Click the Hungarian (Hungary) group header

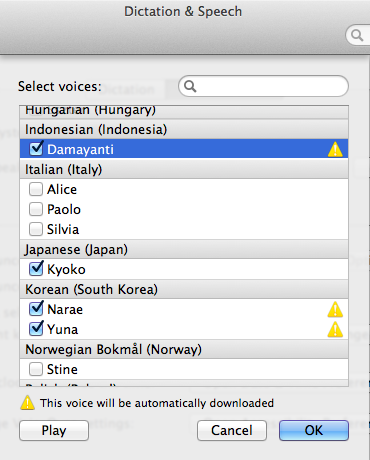184,112
